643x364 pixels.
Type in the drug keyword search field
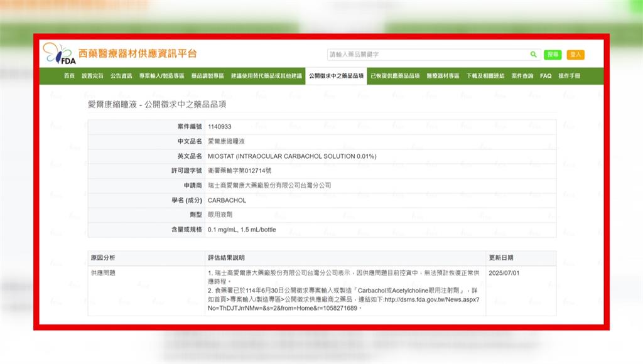click(x=427, y=55)
